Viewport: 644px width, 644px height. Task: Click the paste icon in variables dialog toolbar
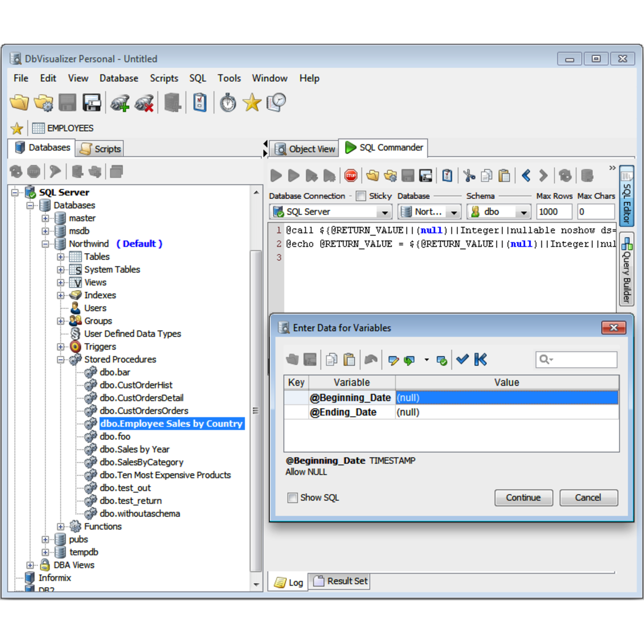[x=349, y=360]
